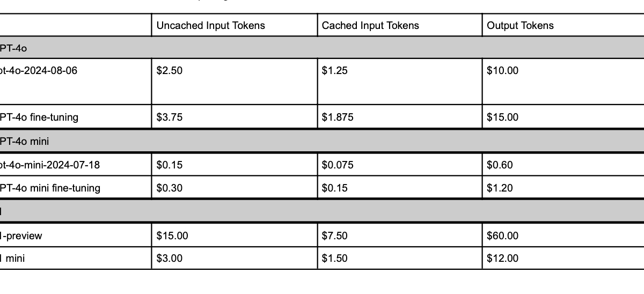The width and height of the screenshot is (644, 294).
Task: Select the gray GPT-4o section header row
Action: tap(322, 48)
